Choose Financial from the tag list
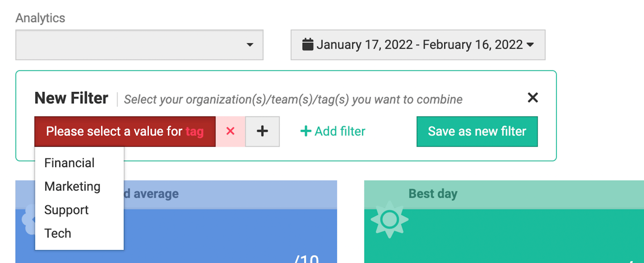This screenshot has height=263, width=644. 69,163
